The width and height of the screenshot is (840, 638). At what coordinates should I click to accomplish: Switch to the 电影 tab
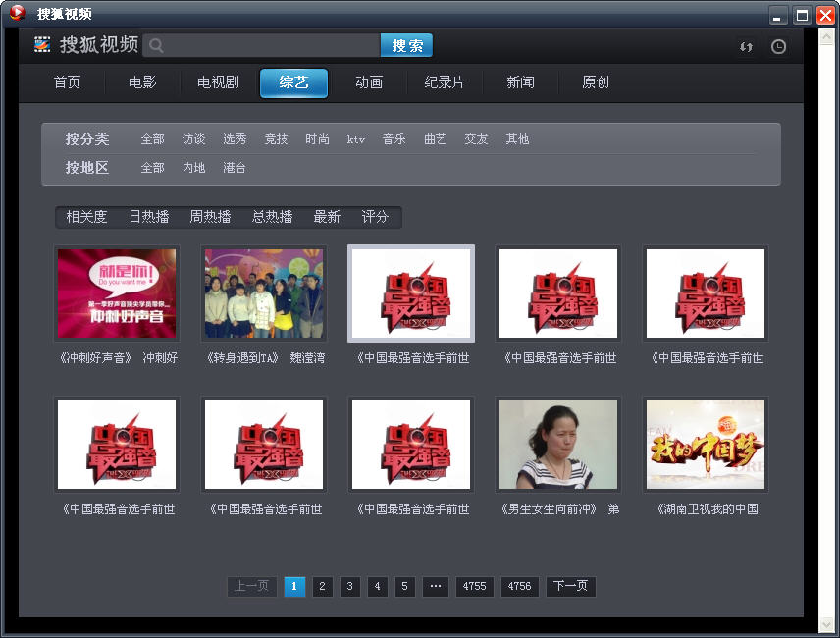tap(142, 82)
